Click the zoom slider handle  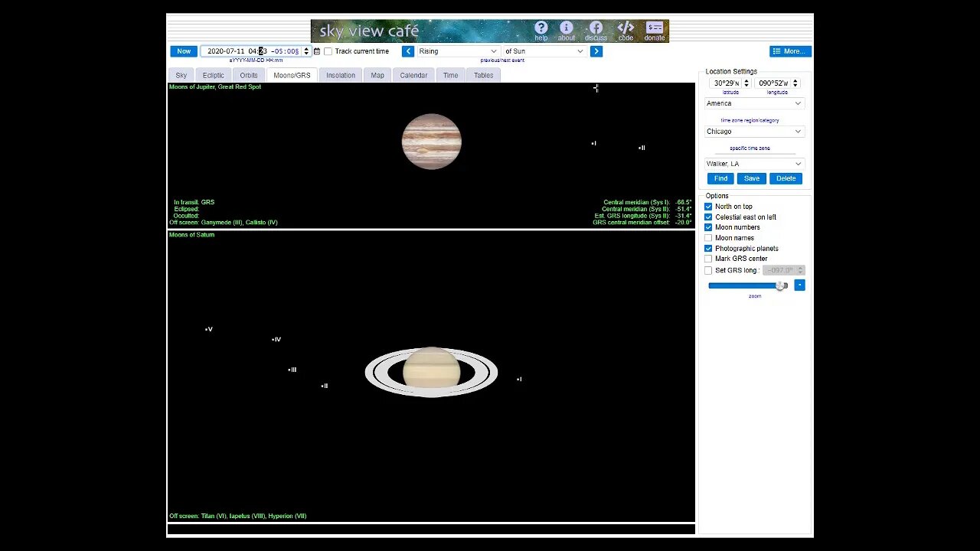[780, 285]
